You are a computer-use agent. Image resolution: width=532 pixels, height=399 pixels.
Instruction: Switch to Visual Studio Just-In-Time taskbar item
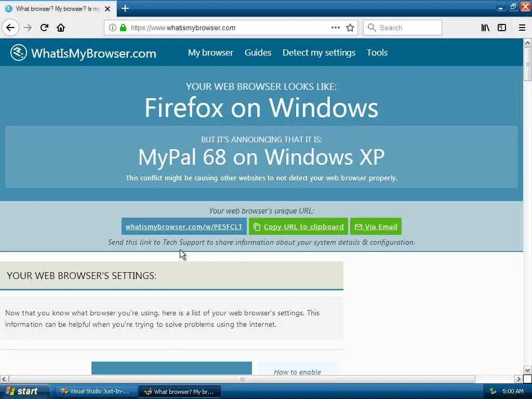click(x=96, y=391)
